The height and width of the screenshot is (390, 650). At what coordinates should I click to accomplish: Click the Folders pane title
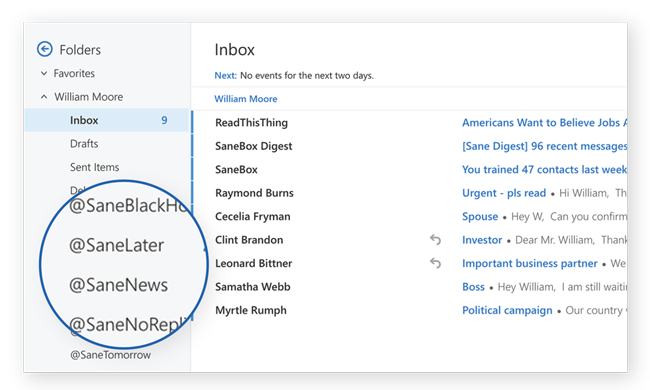pyautogui.click(x=80, y=50)
